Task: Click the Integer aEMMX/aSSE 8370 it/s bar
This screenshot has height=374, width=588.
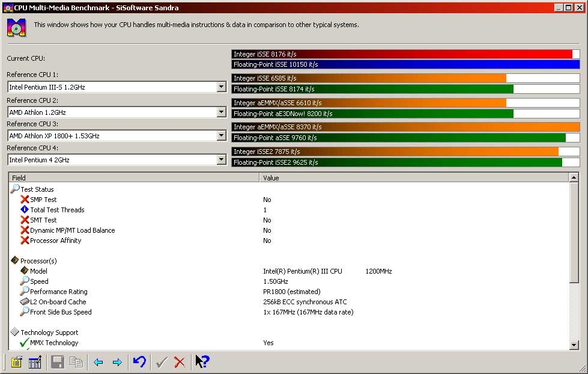Action: point(406,127)
